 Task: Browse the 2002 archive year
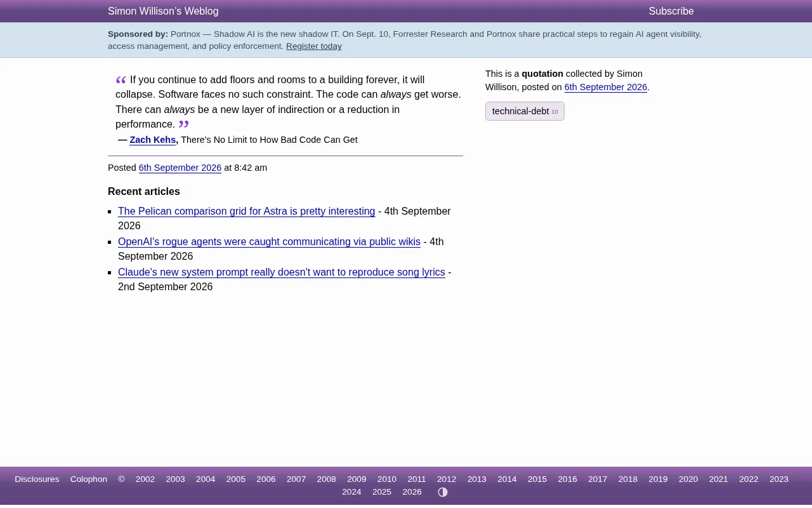pyautogui.click(x=145, y=479)
